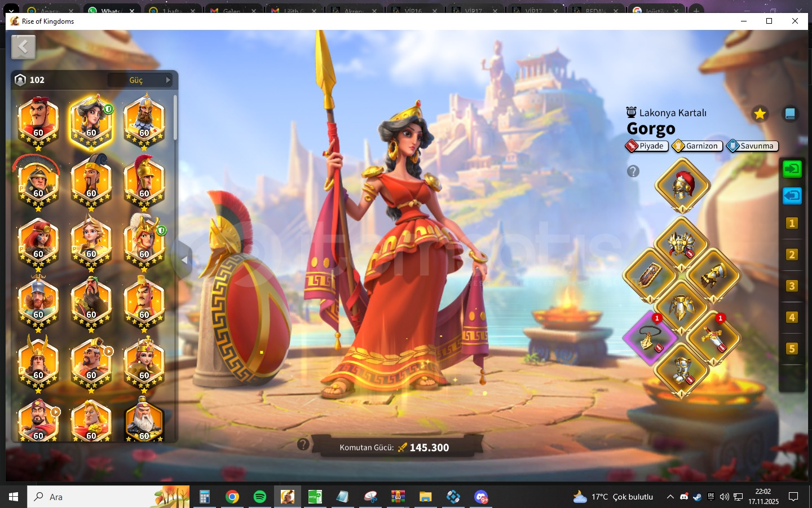Screen dimensions: 812x508
Task: Pick the red-haired woman with goggles portrait
Action: click(x=38, y=243)
